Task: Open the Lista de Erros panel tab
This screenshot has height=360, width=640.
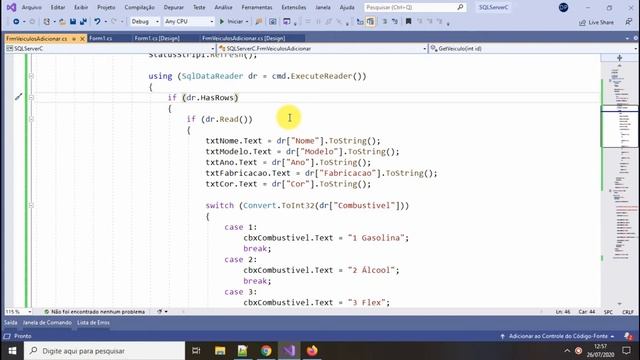Action: [93, 322]
